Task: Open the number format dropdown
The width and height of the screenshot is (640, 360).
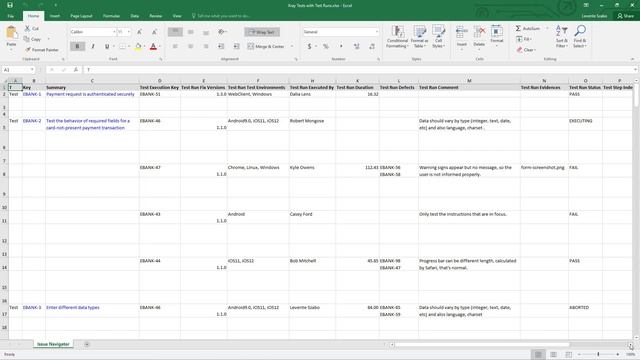Action: pos(376,32)
